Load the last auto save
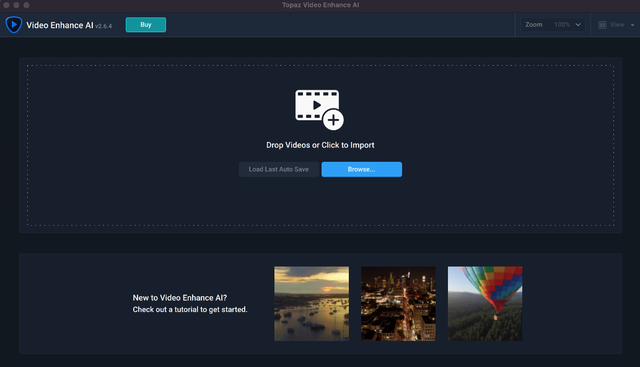The image size is (640, 367). click(x=279, y=169)
